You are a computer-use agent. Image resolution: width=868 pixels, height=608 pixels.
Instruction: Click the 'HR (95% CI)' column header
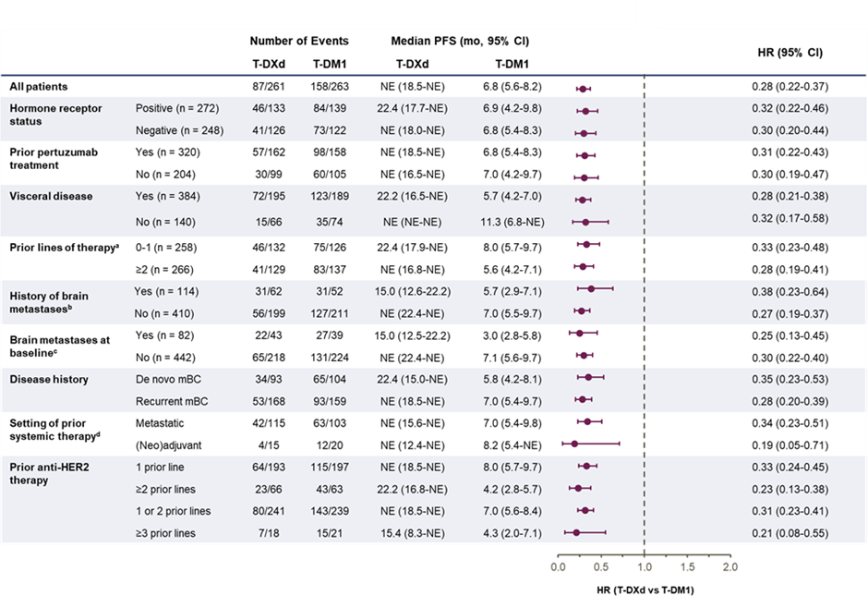pos(790,53)
